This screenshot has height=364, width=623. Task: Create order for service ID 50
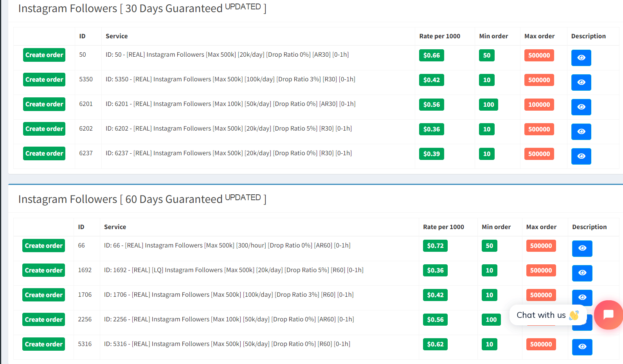(x=44, y=55)
